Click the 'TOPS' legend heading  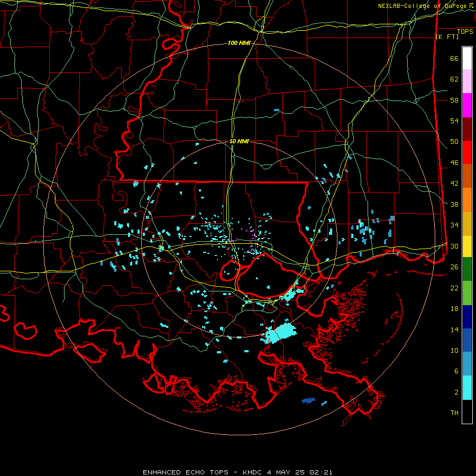pyautogui.click(x=465, y=31)
